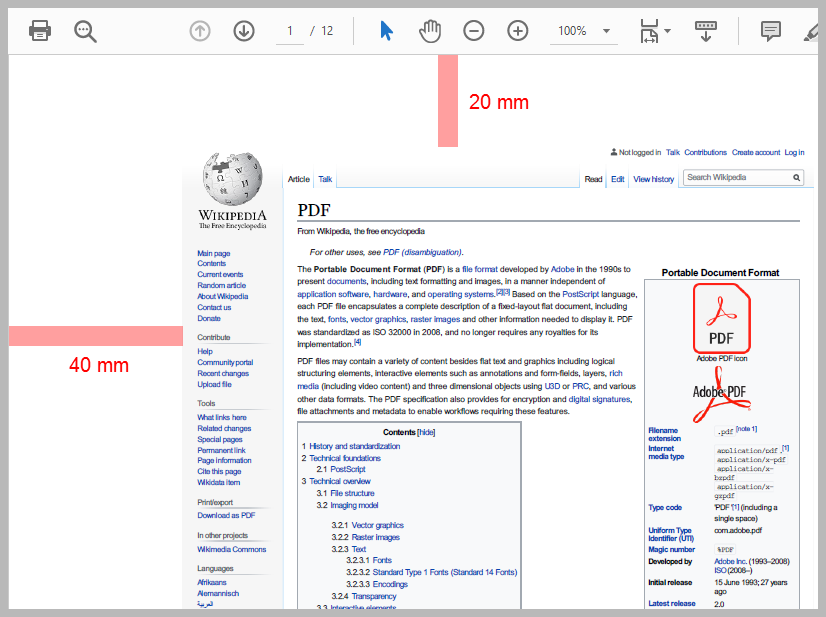Hide the Contents box with [hide]
826x617 pixels.
(426, 433)
